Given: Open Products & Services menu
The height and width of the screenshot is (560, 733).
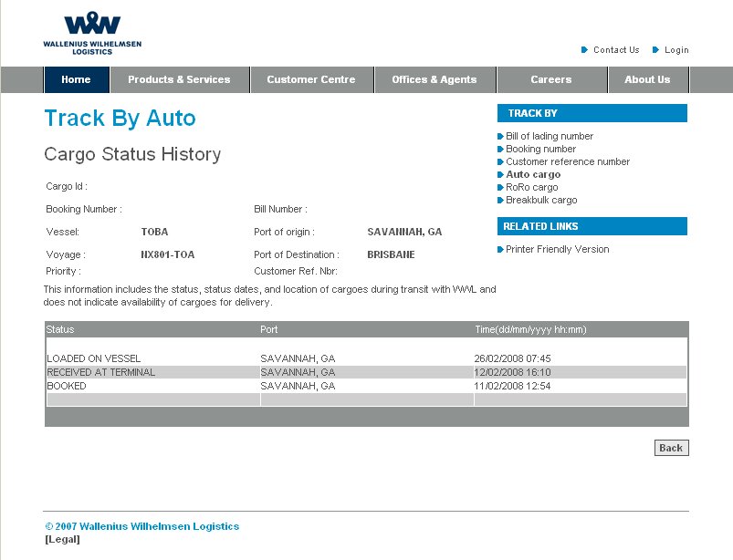Looking at the screenshot, I should point(179,80).
